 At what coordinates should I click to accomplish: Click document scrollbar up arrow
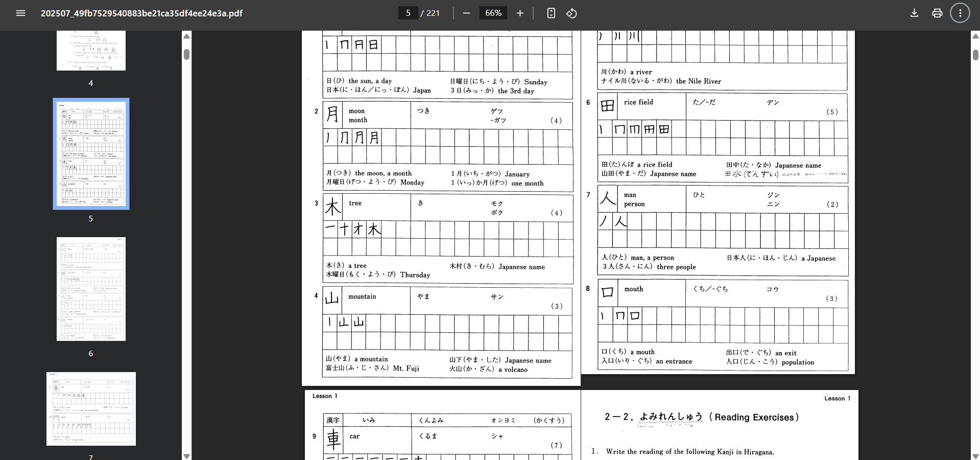click(x=975, y=36)
